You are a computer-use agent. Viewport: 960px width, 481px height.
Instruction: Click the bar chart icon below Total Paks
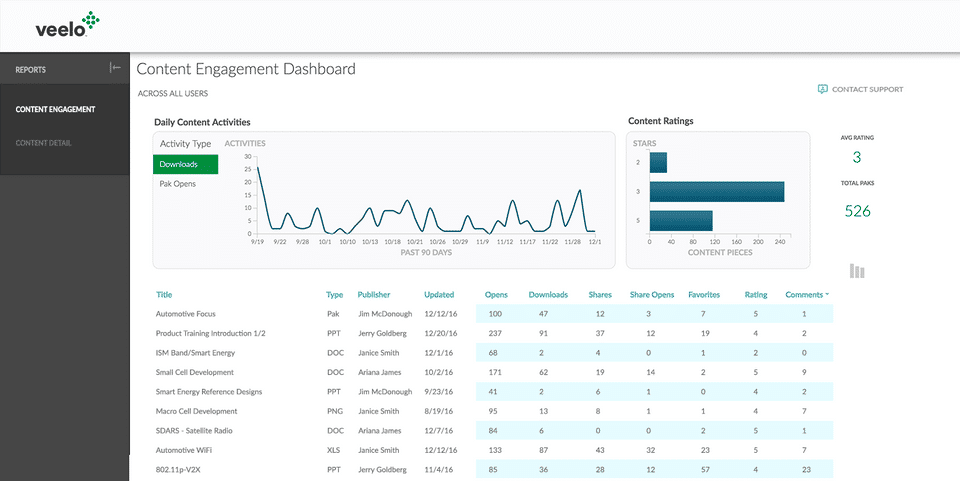pyautogui.click(x=857, y=271)
